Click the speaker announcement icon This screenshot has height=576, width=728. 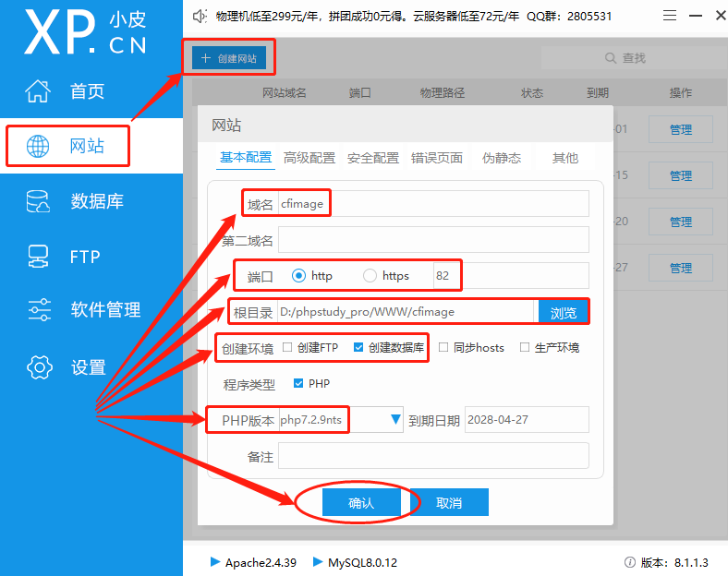200,17
